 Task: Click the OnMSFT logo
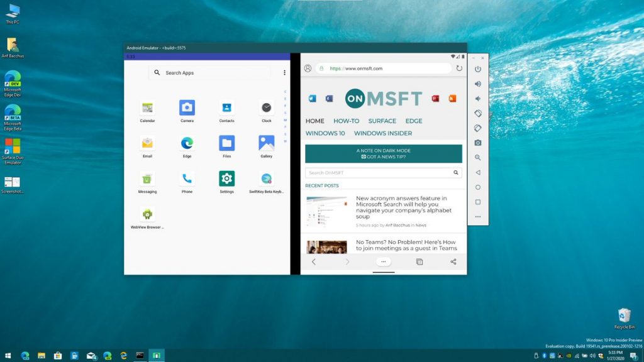(x=383, y=99)
